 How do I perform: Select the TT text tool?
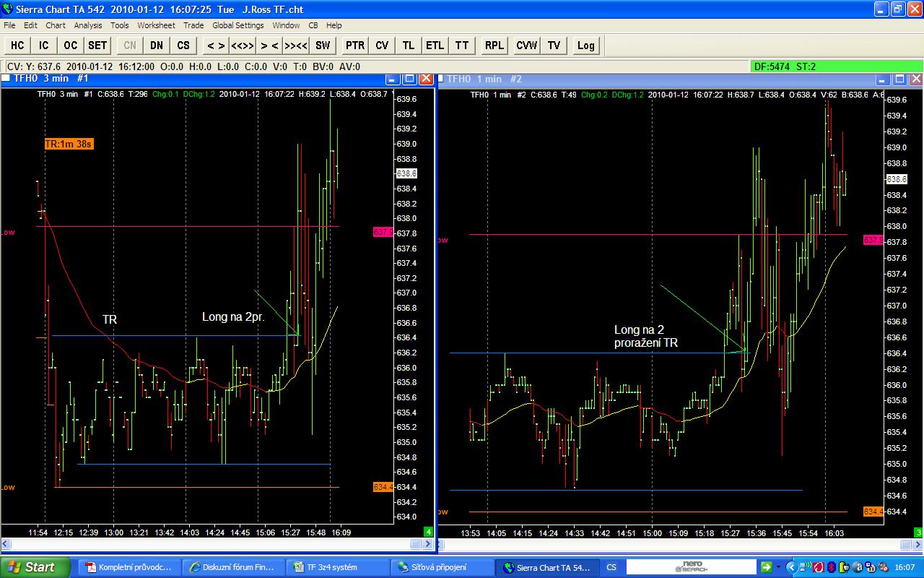click(462, 45)
